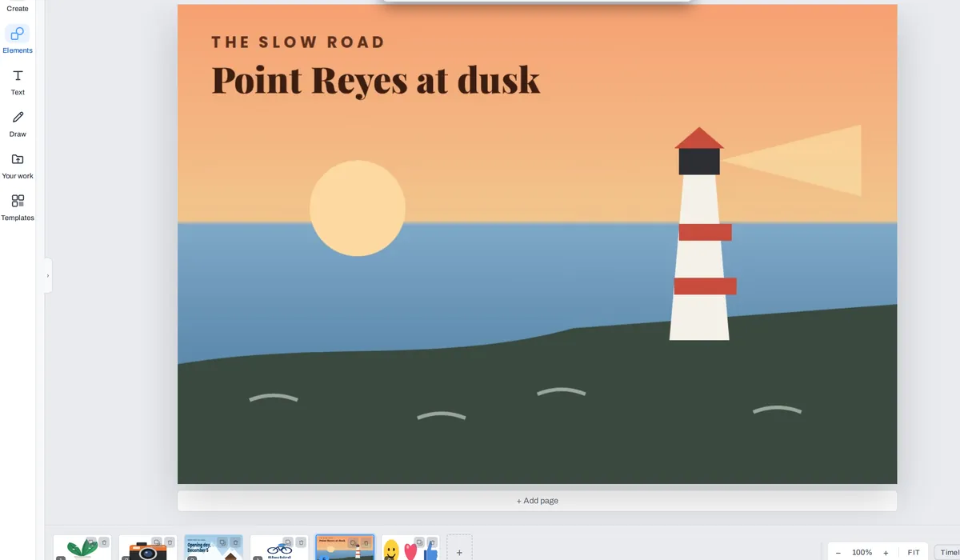
Task: Duplicate the lighthouse page
Action: tap(354, 542)
